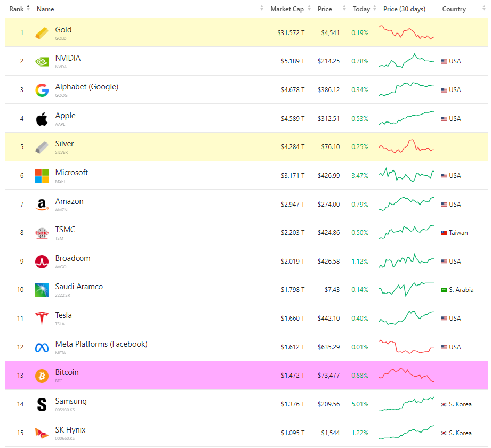Viewport: 491px width, 448px height.
Task: Click Meta Platforms price $635.29
Action: [x=328, y=347]
